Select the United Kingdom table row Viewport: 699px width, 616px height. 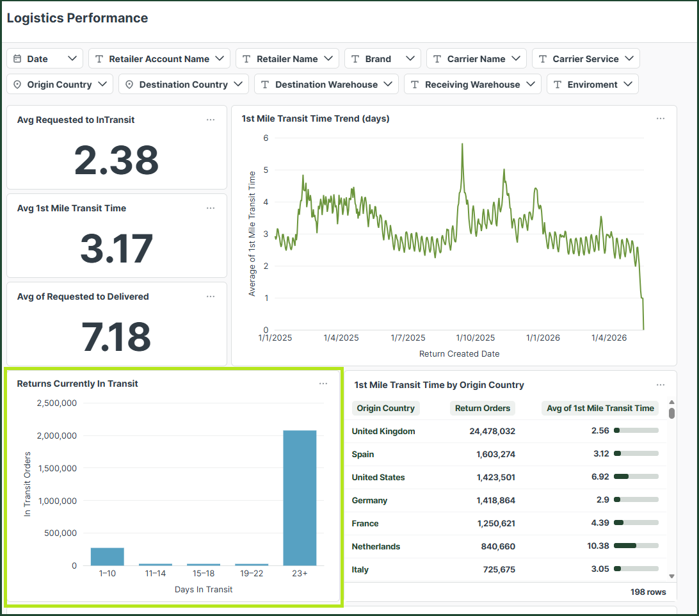[x=506, y=431]
